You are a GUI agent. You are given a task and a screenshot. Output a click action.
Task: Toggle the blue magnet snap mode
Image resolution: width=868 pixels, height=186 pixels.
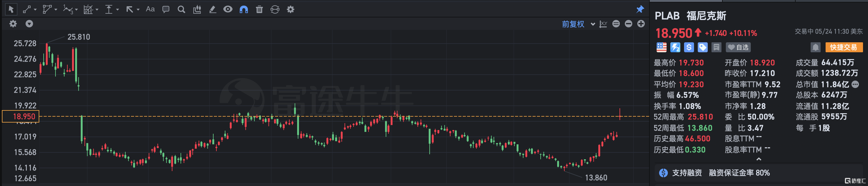(x=244, y=9)
